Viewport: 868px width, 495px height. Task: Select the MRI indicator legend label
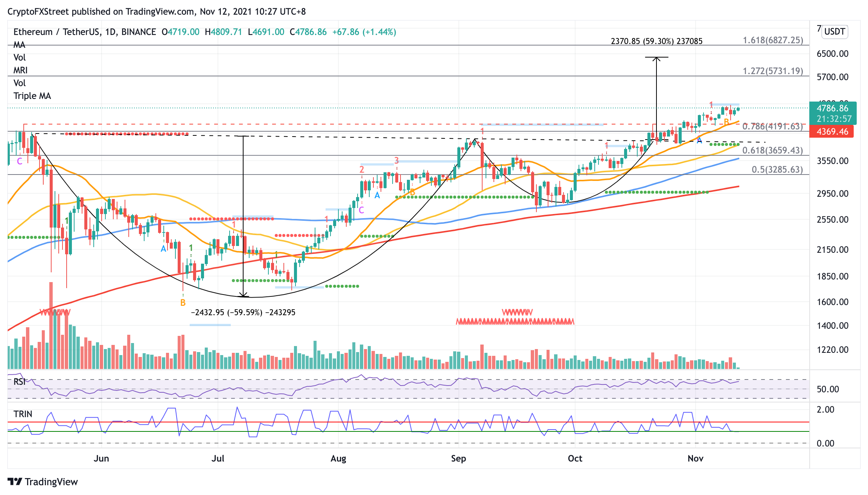[x=21, y=70]
